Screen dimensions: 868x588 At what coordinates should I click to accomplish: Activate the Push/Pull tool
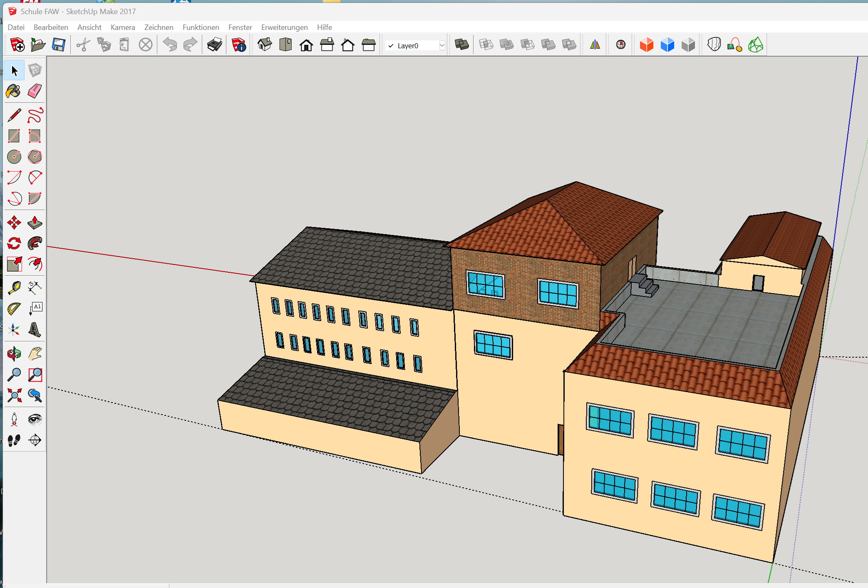35,223
